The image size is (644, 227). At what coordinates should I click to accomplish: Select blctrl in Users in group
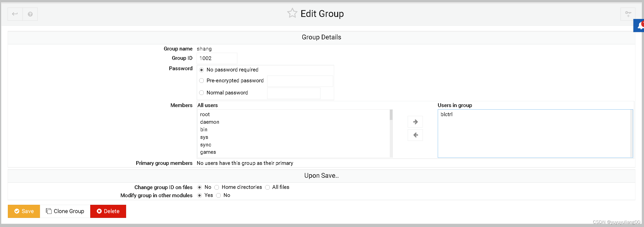point(447,114)
